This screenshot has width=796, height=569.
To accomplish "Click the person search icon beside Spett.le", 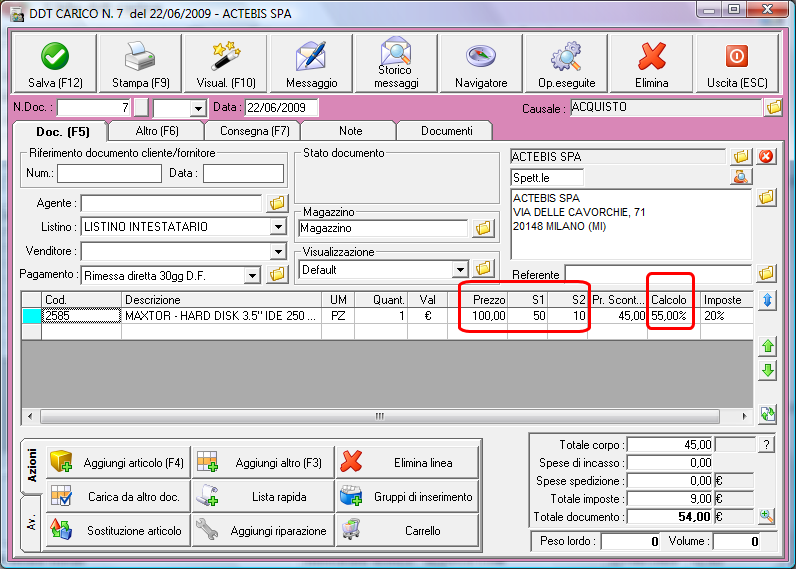I will 741,177.
